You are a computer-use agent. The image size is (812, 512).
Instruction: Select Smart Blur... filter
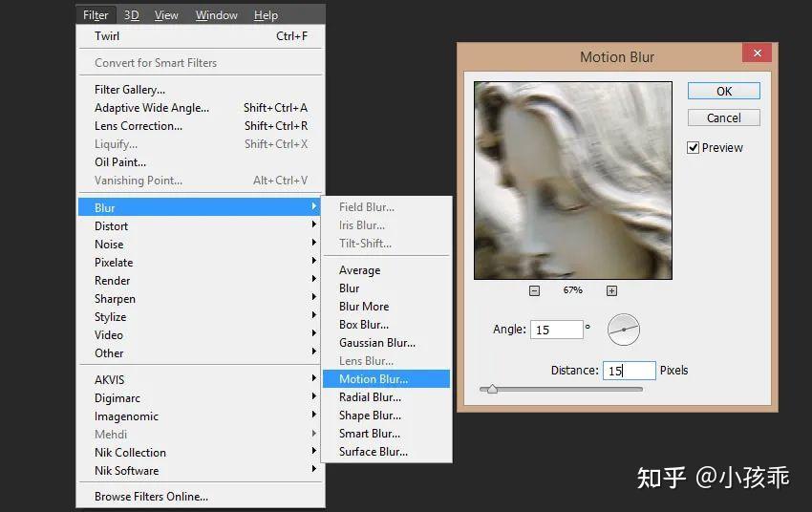click(x=386, y=433)
